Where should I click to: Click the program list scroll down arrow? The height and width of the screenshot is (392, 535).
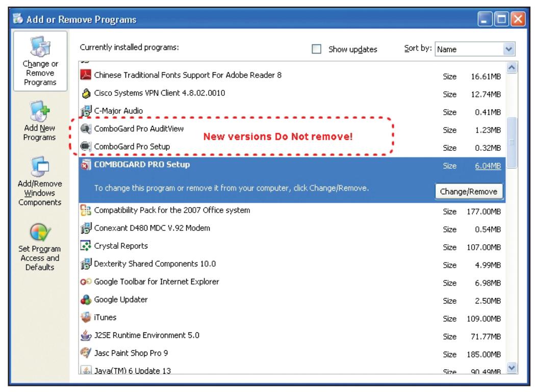coord(512,368)
